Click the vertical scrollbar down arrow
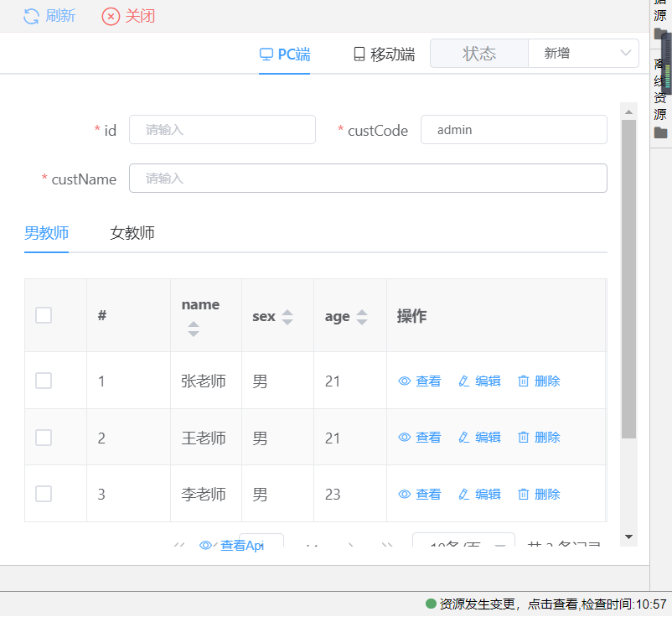 pos(628,537)
